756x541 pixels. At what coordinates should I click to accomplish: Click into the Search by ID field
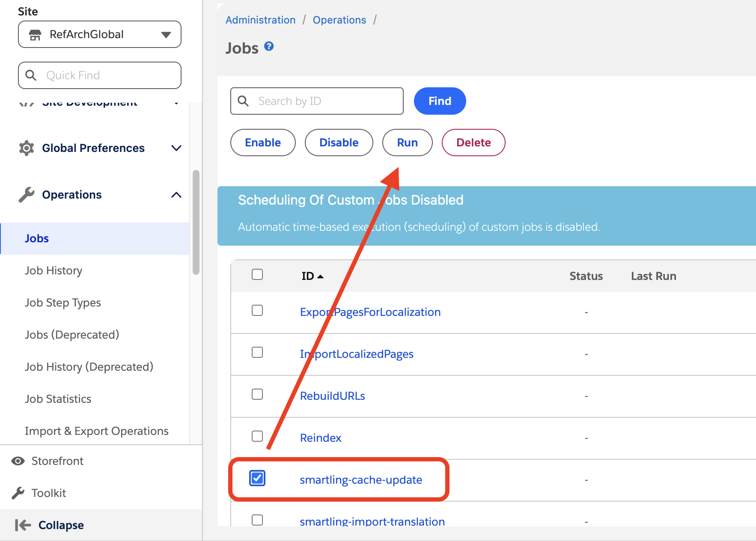click(x=317, y=101)
